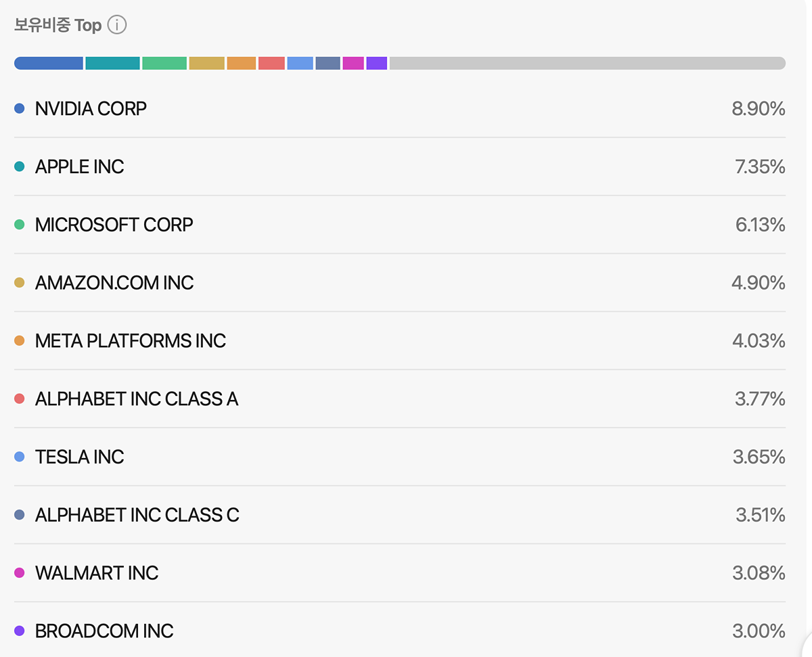Click the 보유비중 Top heading

pos(58,26)
